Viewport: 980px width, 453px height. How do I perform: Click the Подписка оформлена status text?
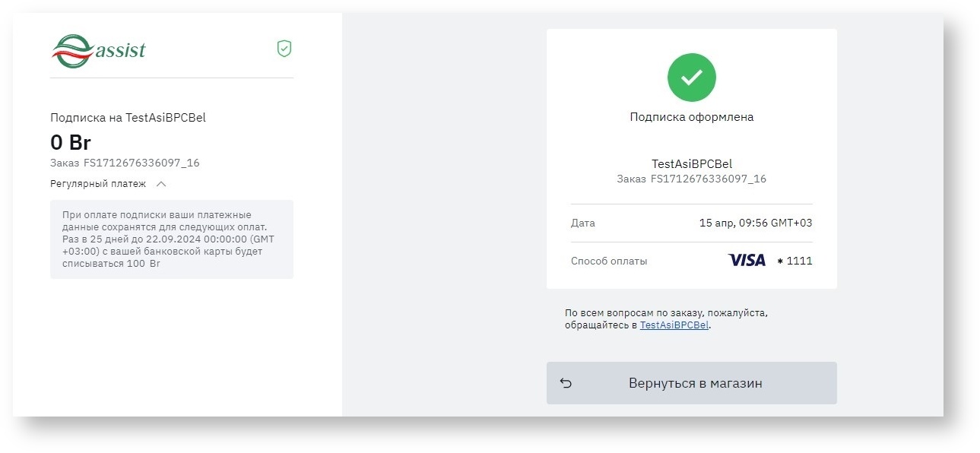pos(691,117)
